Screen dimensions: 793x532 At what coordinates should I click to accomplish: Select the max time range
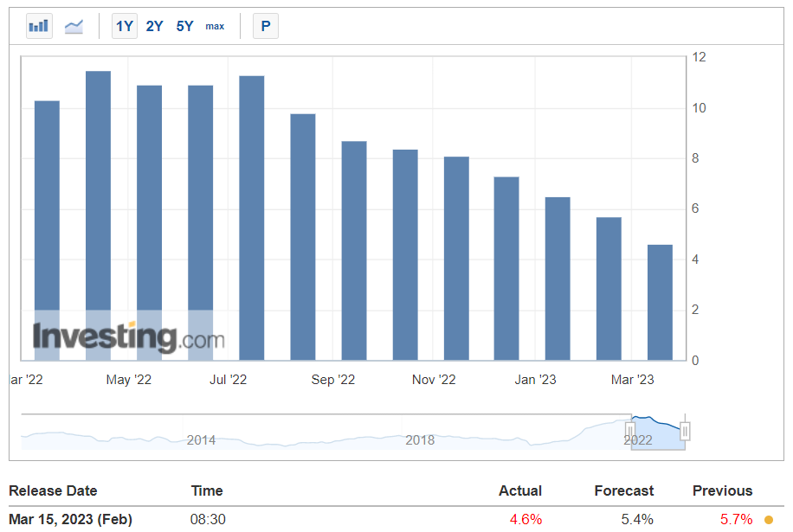[x=215, y=26]
